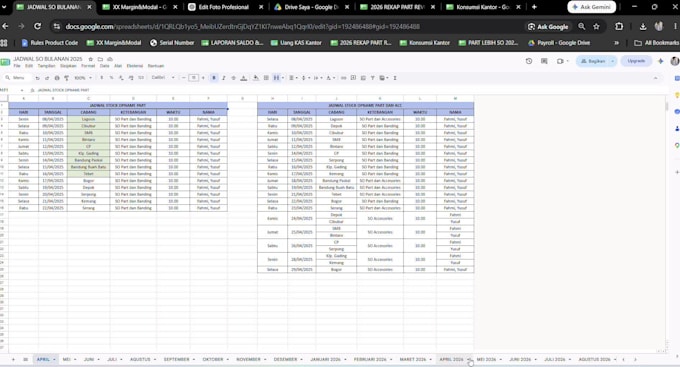
Task: Add a new sheet plus button
Action: click(13, 360)
